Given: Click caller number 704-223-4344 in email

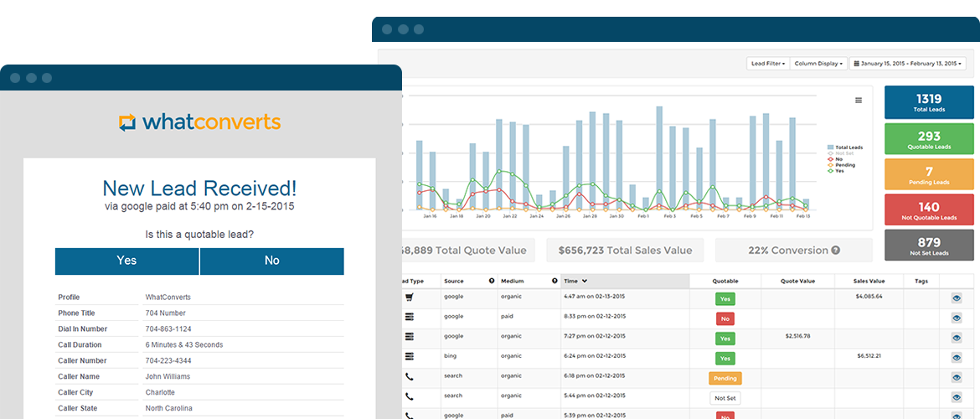Looking at the screenshot, I should pyautogui.click(x=168, y=361).
